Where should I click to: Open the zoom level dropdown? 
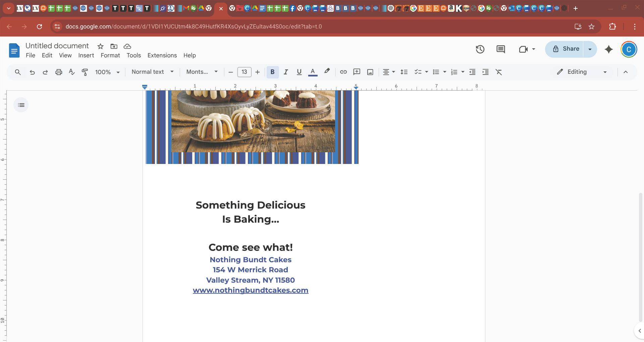(107, 72)
